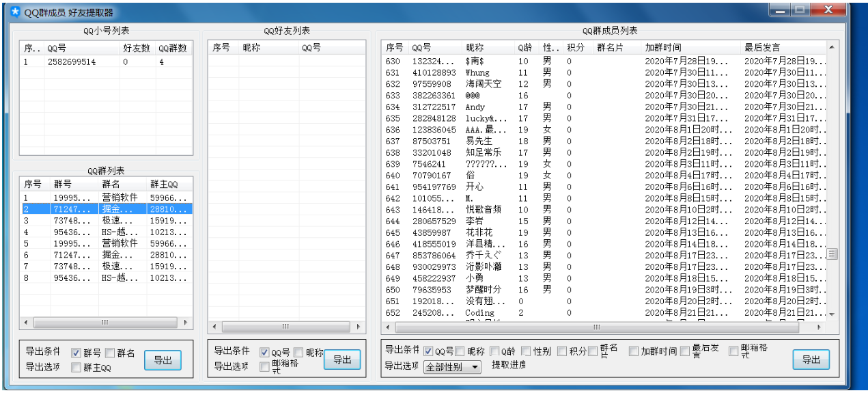The image size is (868, 393).
Task: Tick 邮箱格式 checkbox in QQ群成员列表 export panel
Action: coord(733,351)
